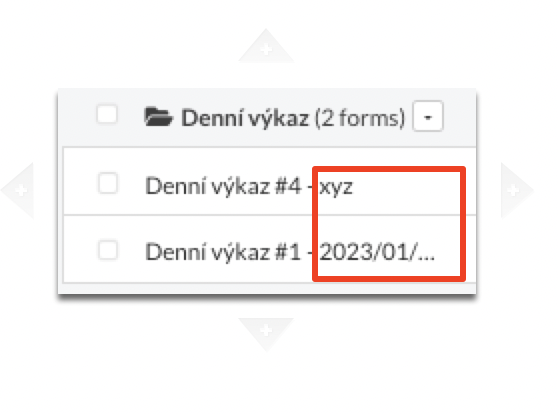Viewport: 558px width, 414px height.
Task: Click the open folder icon beside Denní výkaz
Action: pyautogui.click(x=158, y=117)
